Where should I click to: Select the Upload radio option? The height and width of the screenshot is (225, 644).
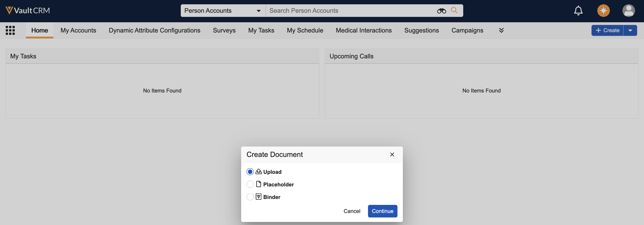pyautogui.click(x=250, y=172)
